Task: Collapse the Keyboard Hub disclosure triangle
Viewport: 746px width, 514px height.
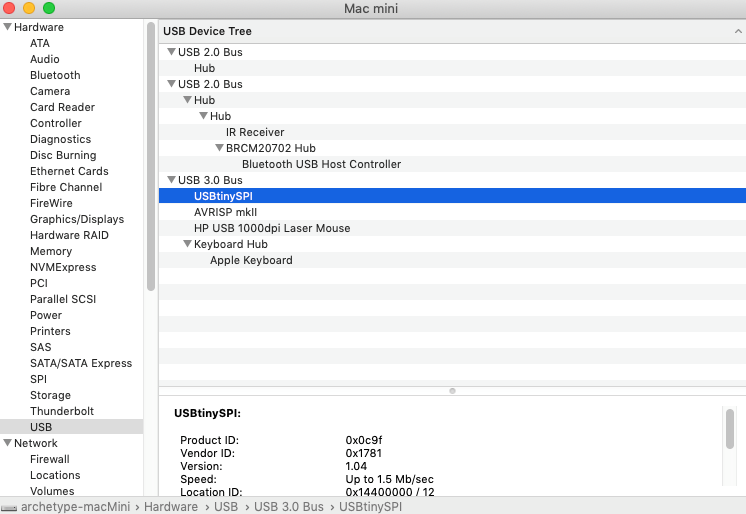Action: pos(187,244)
